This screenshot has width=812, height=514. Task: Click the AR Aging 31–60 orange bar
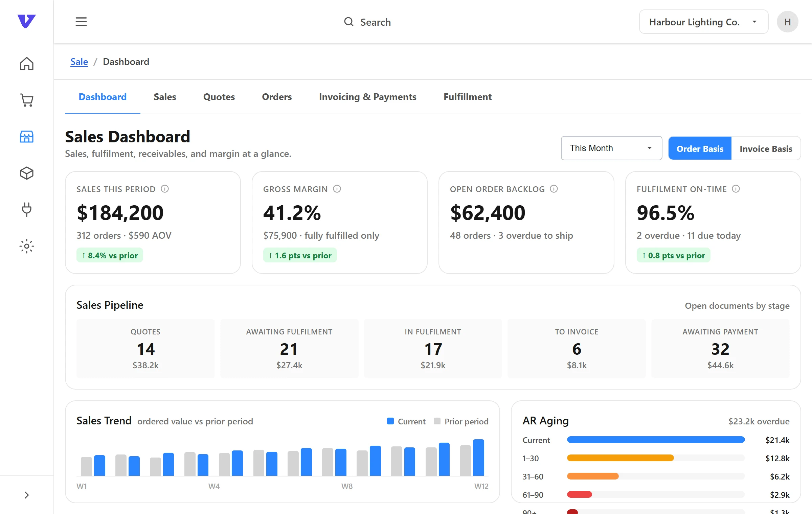593,476
